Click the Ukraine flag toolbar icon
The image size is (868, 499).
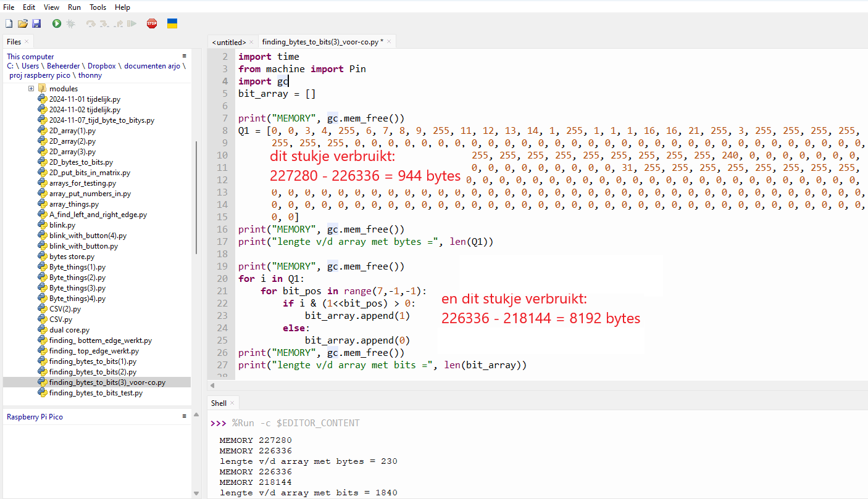pyautogui.click(x=173, y=23)
